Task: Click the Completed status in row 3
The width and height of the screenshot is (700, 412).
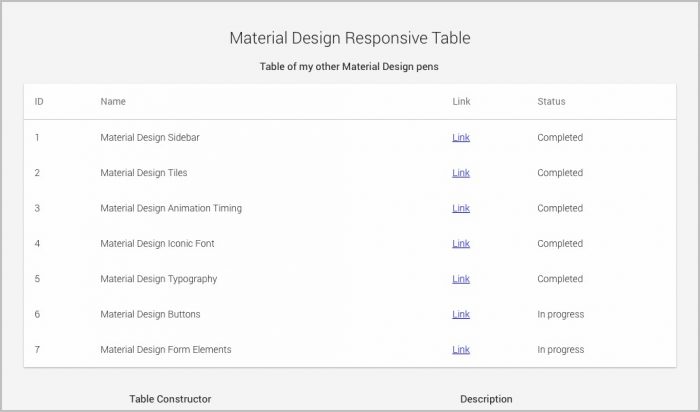Action: [560, 208]
